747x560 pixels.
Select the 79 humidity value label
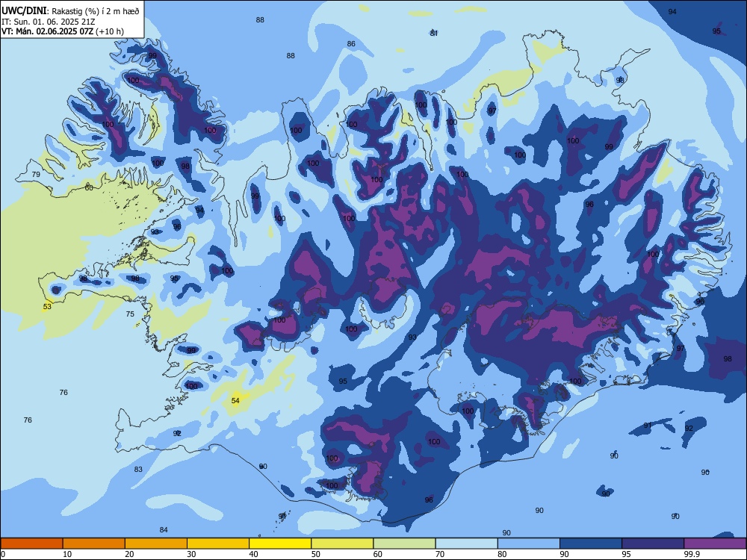[36, 174]
